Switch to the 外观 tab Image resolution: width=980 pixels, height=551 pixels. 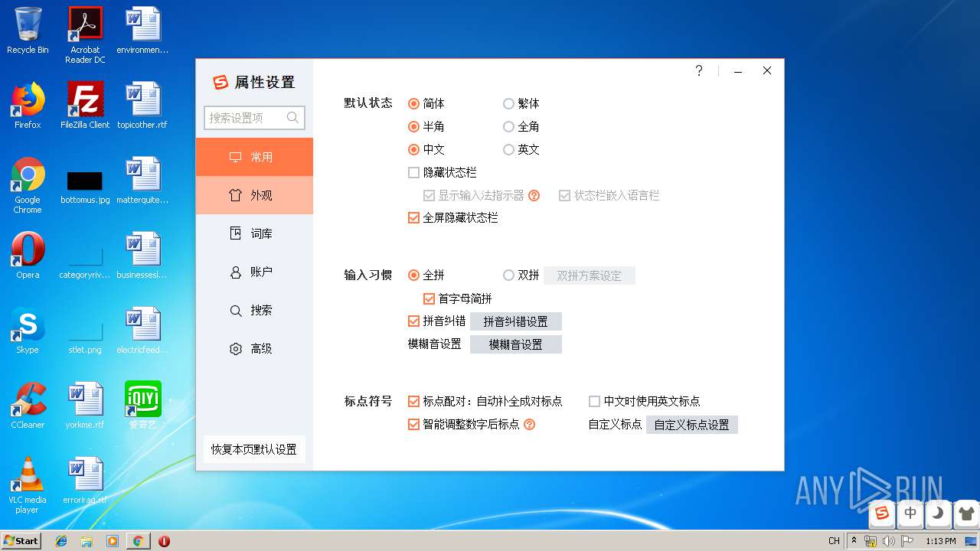254,195
